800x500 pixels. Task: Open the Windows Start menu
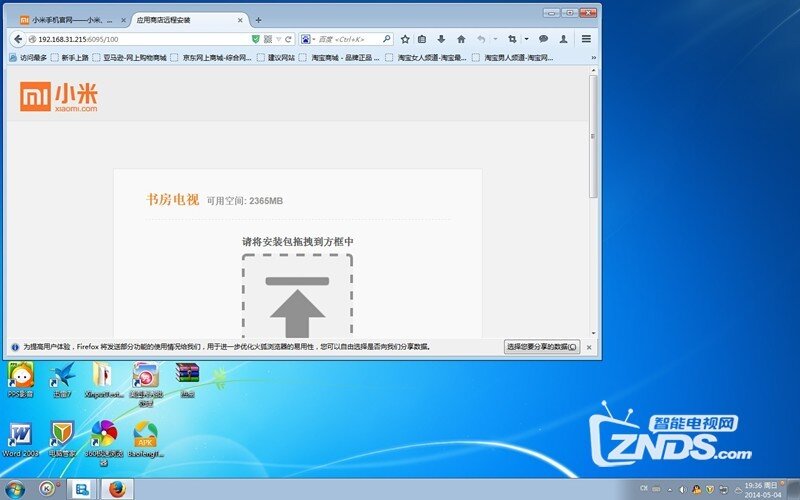[14, 489]
